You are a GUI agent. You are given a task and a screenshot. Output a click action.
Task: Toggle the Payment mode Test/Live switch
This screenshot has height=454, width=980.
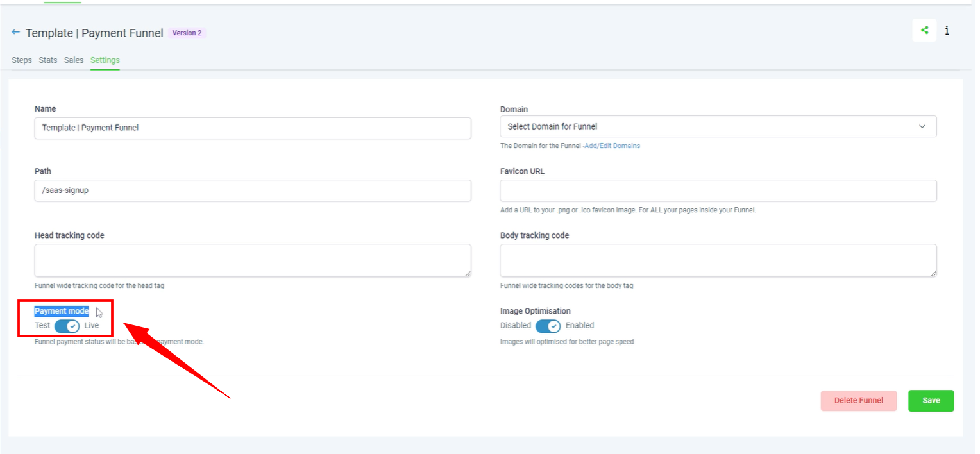click(67, 326)
